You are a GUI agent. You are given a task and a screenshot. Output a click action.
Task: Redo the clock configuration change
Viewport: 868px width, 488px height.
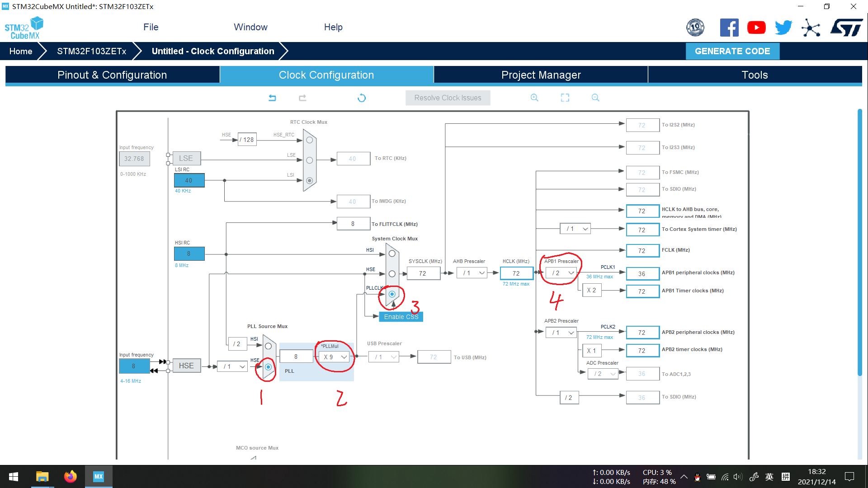click(302, 98)
